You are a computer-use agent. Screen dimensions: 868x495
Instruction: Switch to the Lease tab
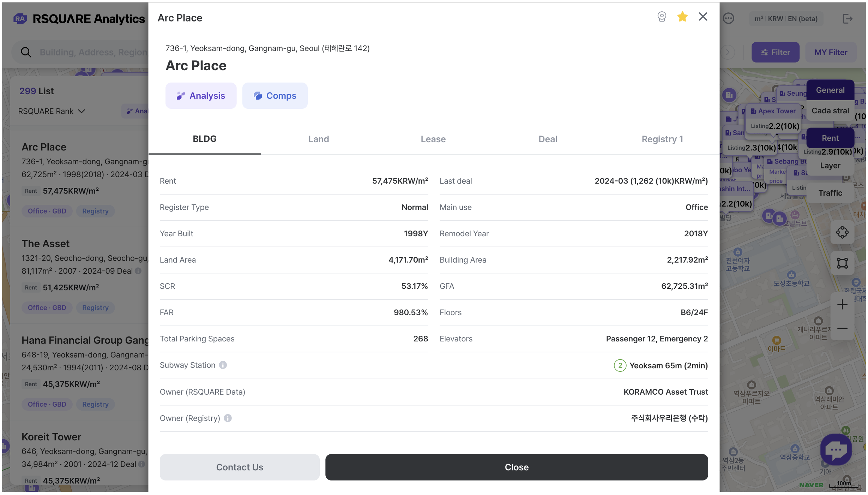coord(433,139)
